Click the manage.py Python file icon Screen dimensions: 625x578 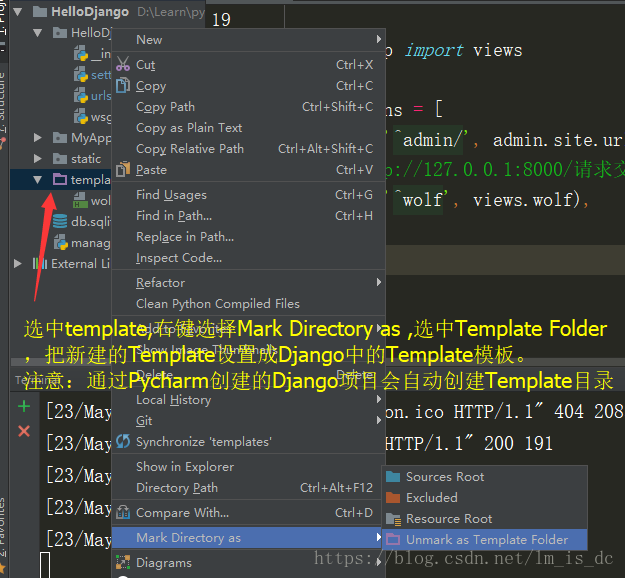point(61,242)
